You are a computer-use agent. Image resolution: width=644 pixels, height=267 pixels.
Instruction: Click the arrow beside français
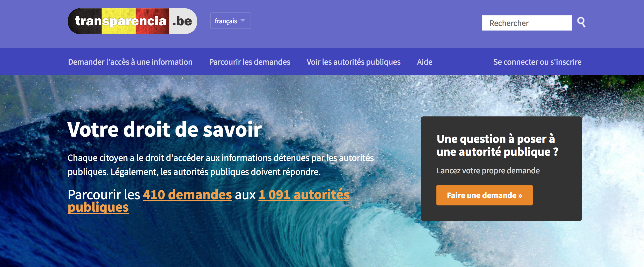coord(243,20)
